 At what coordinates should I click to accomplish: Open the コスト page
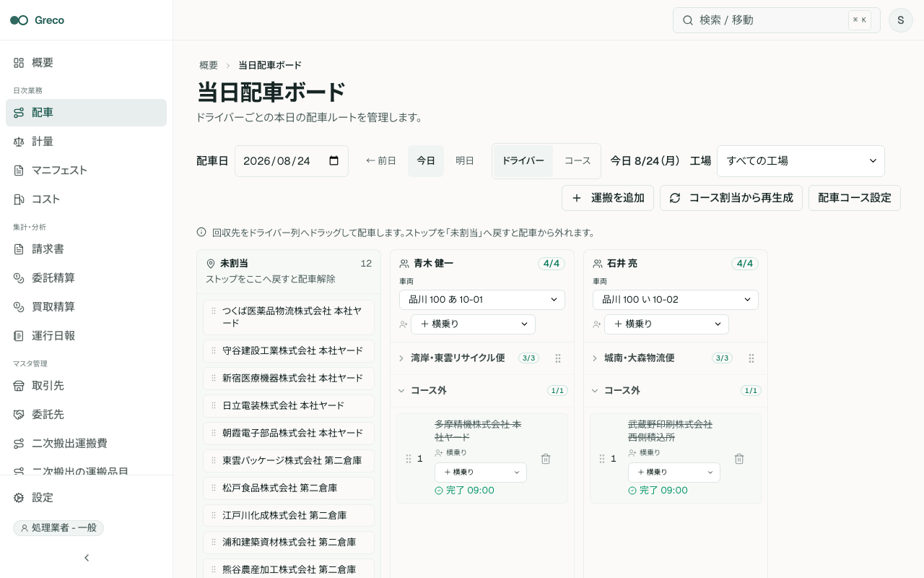86,199
